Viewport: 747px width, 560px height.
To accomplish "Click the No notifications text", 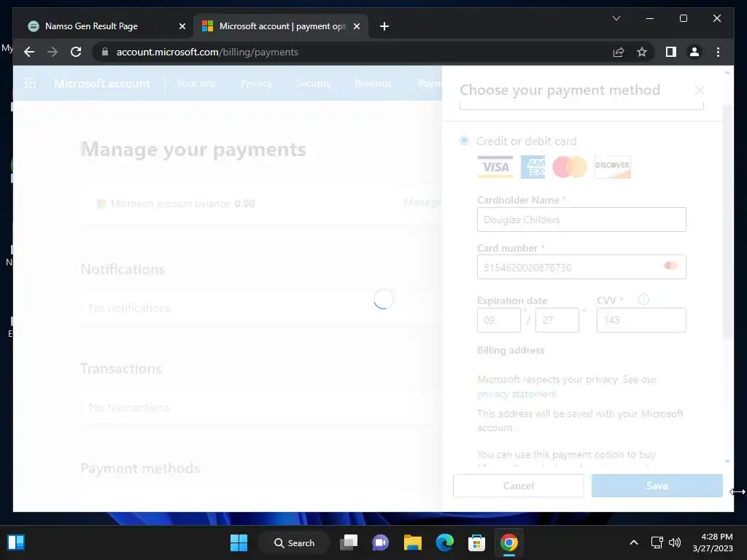I will coord(130,308).
